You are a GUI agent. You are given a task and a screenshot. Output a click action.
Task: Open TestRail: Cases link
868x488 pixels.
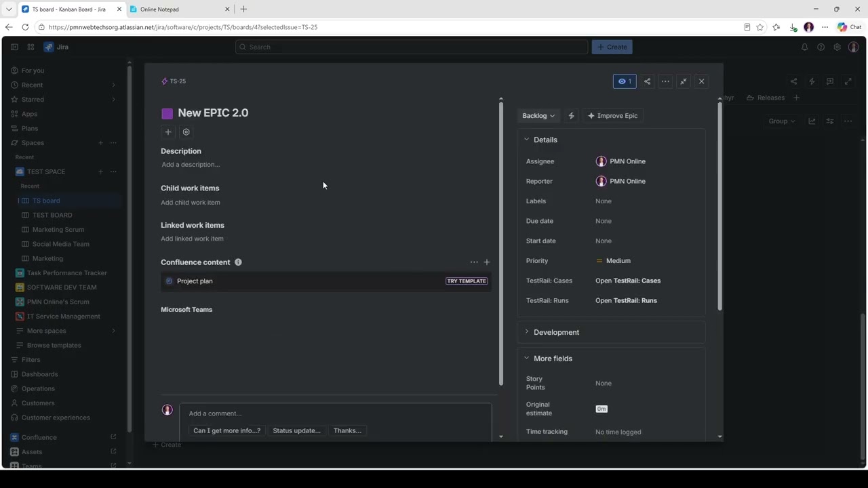(x=628, y=281)
